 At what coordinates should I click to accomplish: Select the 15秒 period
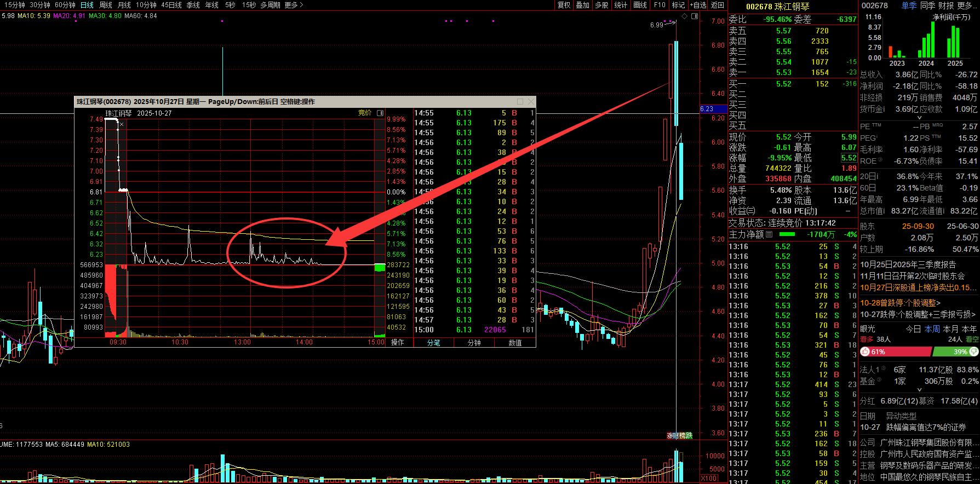point(249,5)
